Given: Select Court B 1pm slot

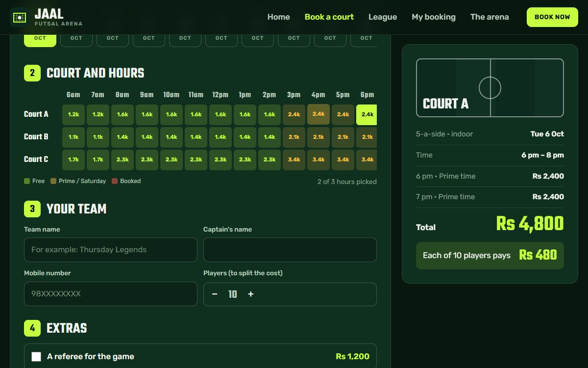Looking at the screenshot, I should pos(245,137).
